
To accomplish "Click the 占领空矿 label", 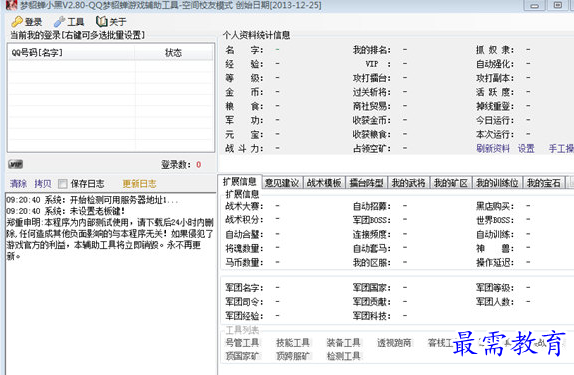I will [x=372, y=149].
